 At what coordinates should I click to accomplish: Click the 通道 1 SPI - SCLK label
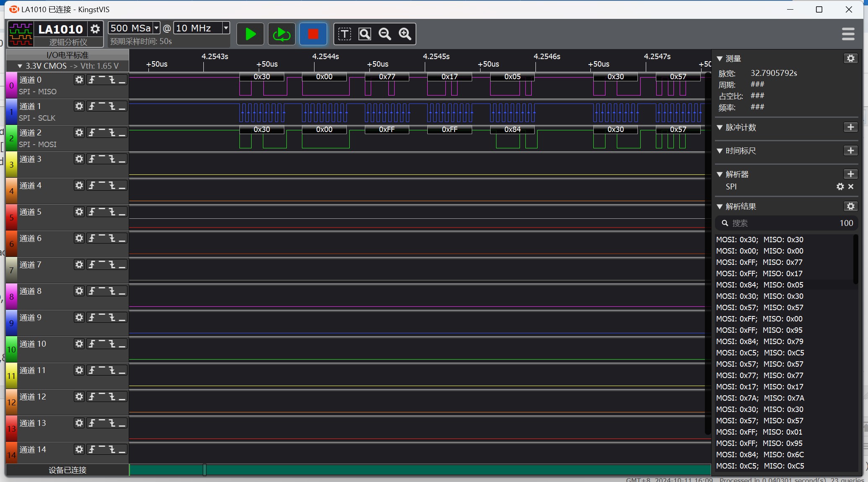pos(37,118)
